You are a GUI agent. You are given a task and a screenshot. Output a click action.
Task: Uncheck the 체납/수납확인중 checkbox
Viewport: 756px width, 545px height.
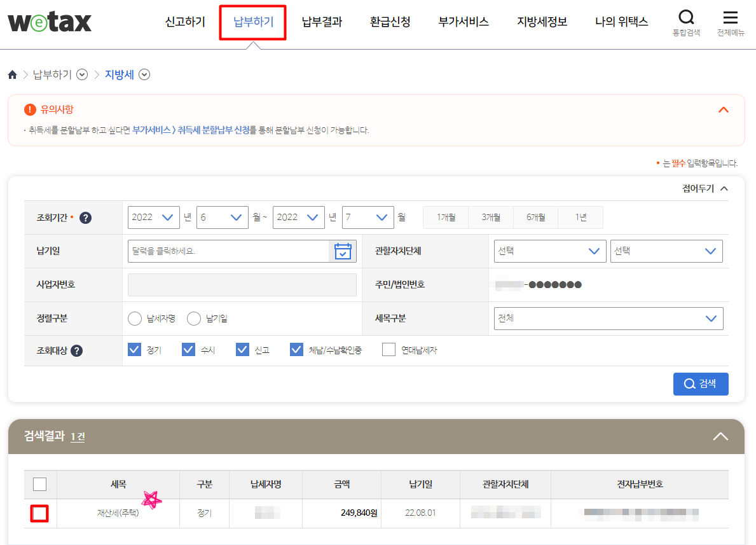point(296,350)
